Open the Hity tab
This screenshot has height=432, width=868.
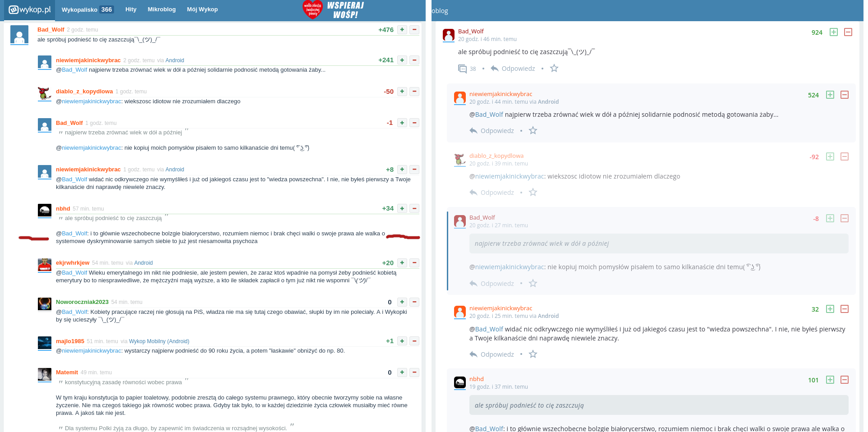tap(131, 9)
